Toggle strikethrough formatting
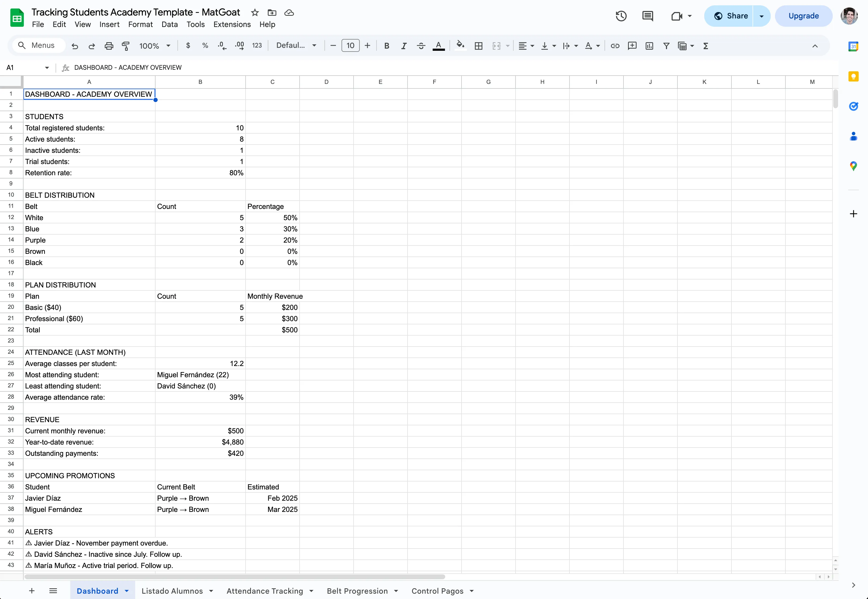 pyautogui.click(x=421, y=45)
